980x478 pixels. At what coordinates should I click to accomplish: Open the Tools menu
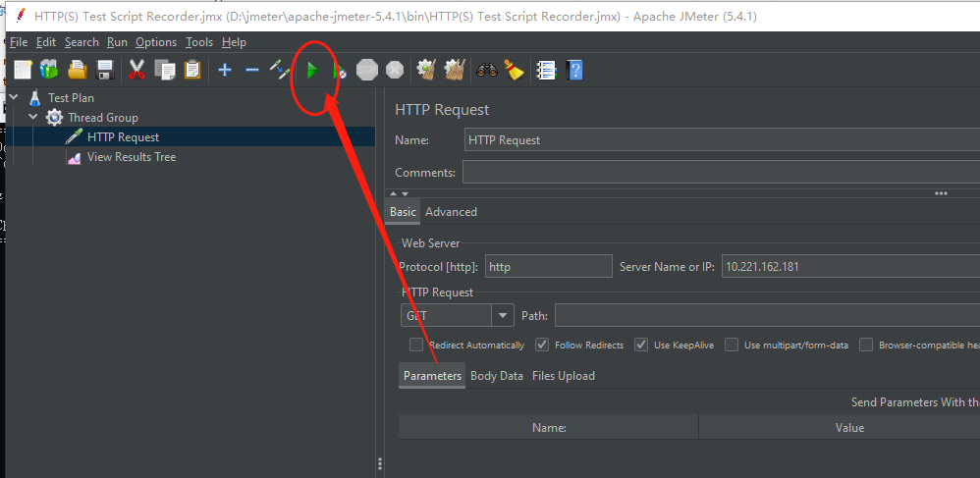[x=199, y=42]
